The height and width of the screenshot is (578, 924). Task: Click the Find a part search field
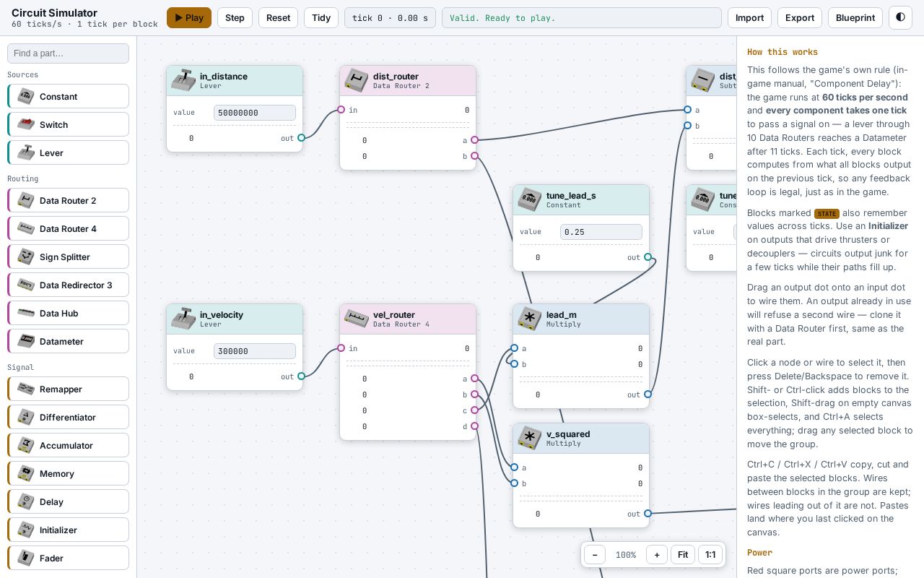click(x=68, y=53)
